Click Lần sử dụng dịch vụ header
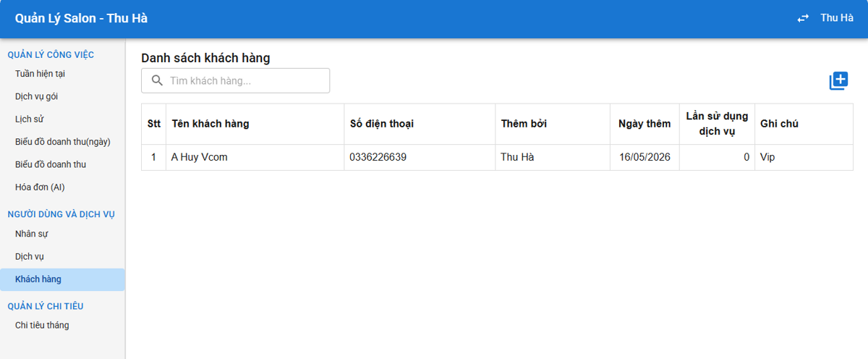868x359 pixels. (x=717, y=124)
